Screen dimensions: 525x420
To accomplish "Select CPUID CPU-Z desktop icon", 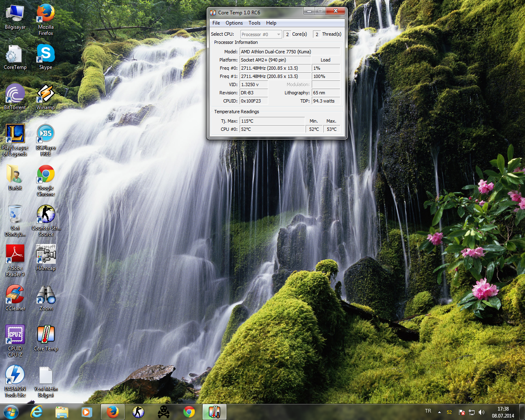I will coord(15,341).
